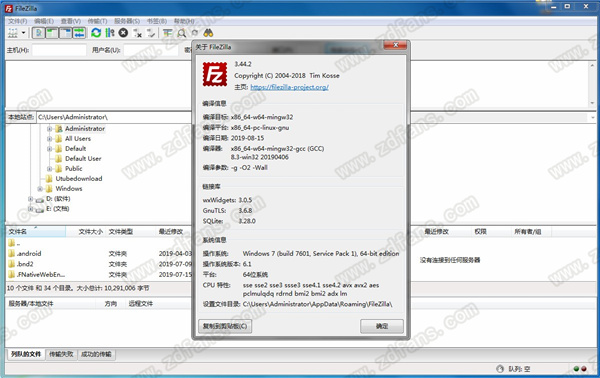The image size is (600, 378).
Task: Open the 传输(T) menu
Action: [x=98, y=21]
